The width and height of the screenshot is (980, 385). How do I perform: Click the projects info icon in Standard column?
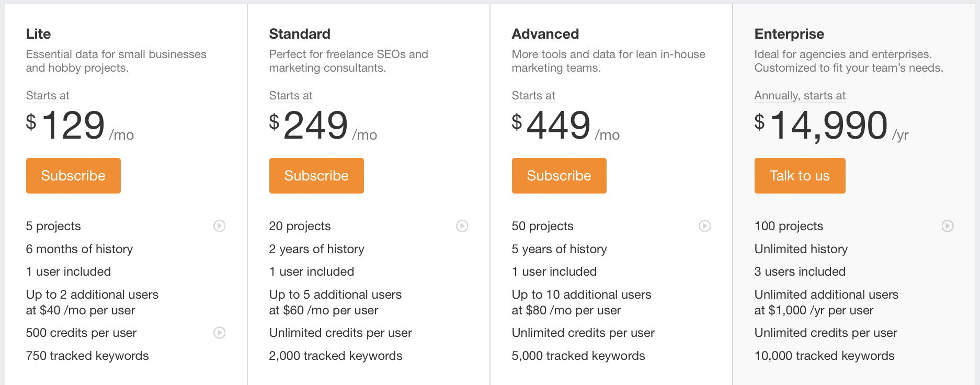click(462, 226)
